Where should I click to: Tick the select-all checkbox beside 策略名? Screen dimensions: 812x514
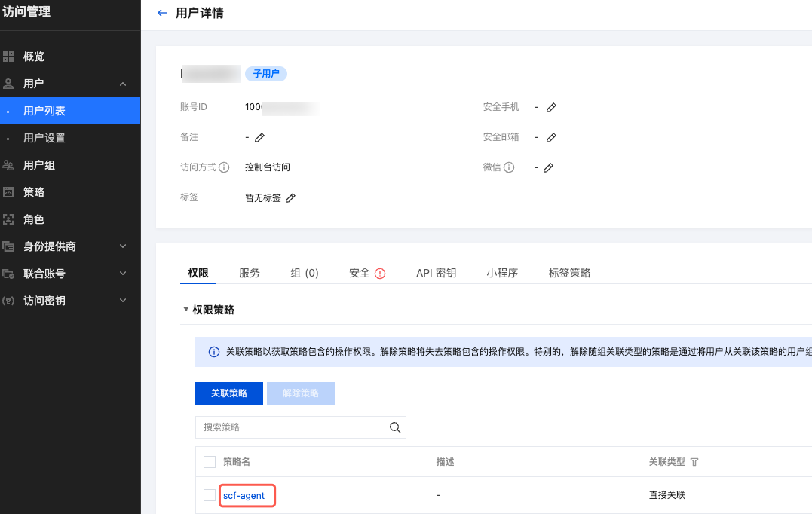(x=210, y=461)
